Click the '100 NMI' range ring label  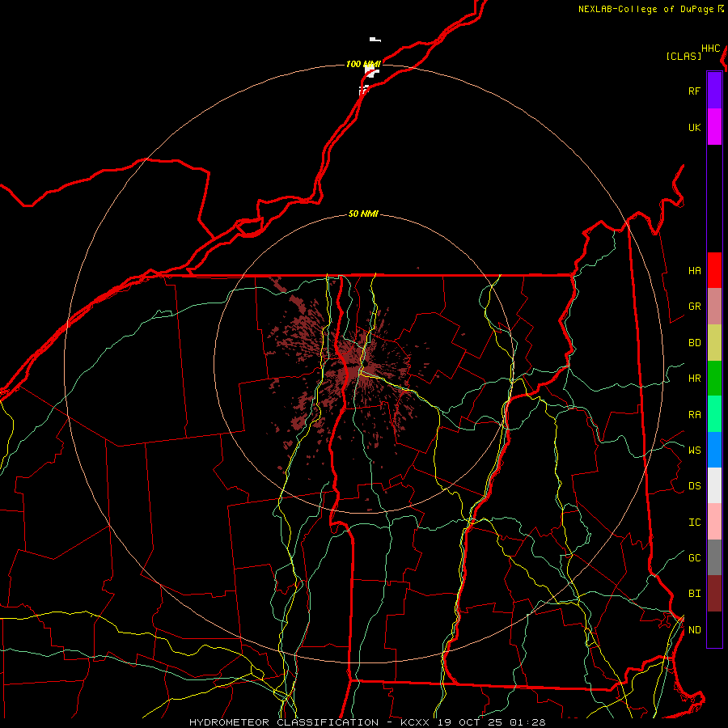(x=363, y=64)
